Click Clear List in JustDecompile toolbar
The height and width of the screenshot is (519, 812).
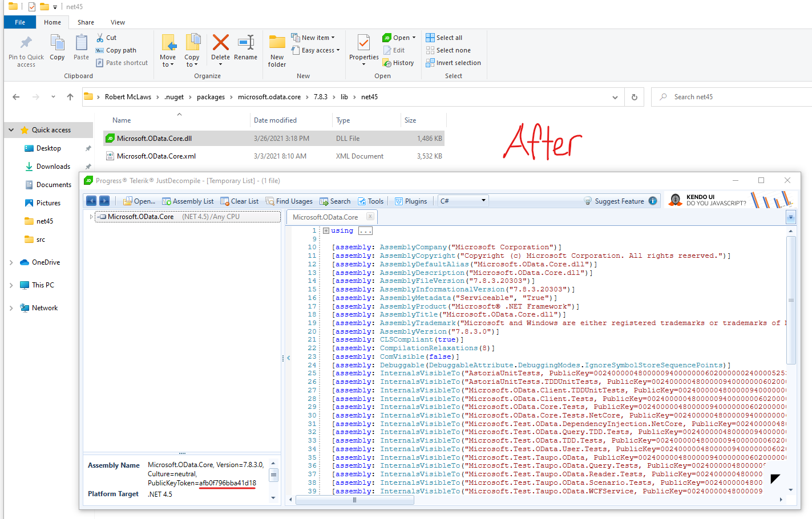click(x=239, y=201)
